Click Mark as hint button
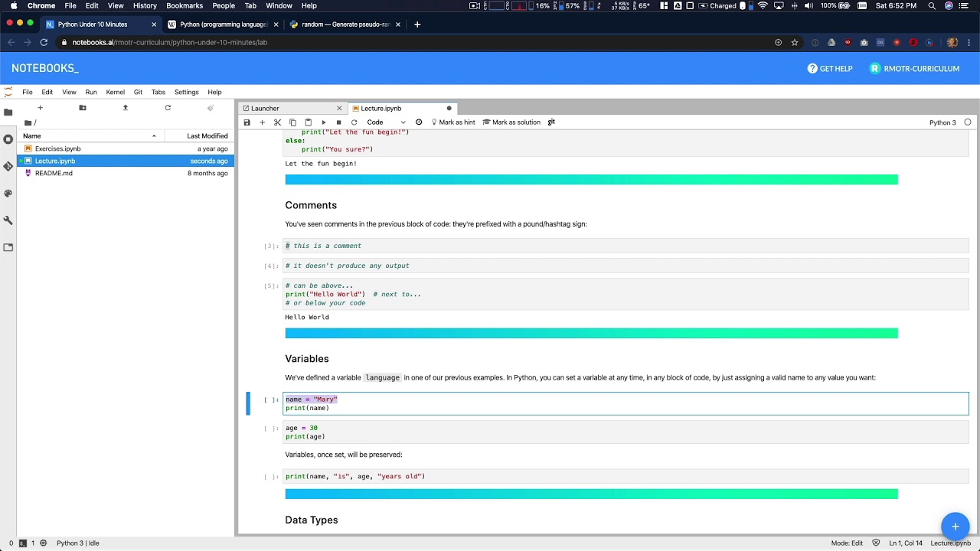The width and height of the screenshot is (980, 551). point(452,122)
